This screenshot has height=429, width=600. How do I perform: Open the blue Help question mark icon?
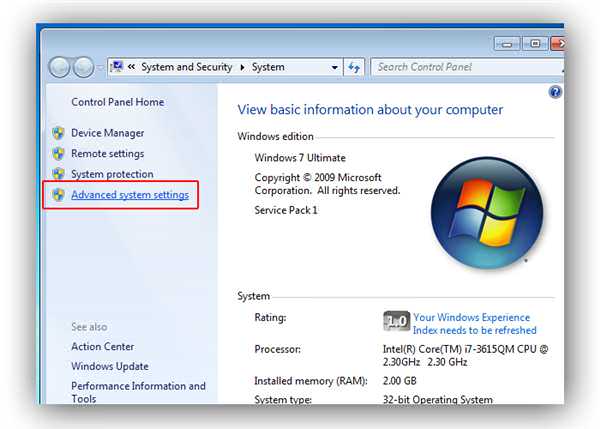pos(555,92)
